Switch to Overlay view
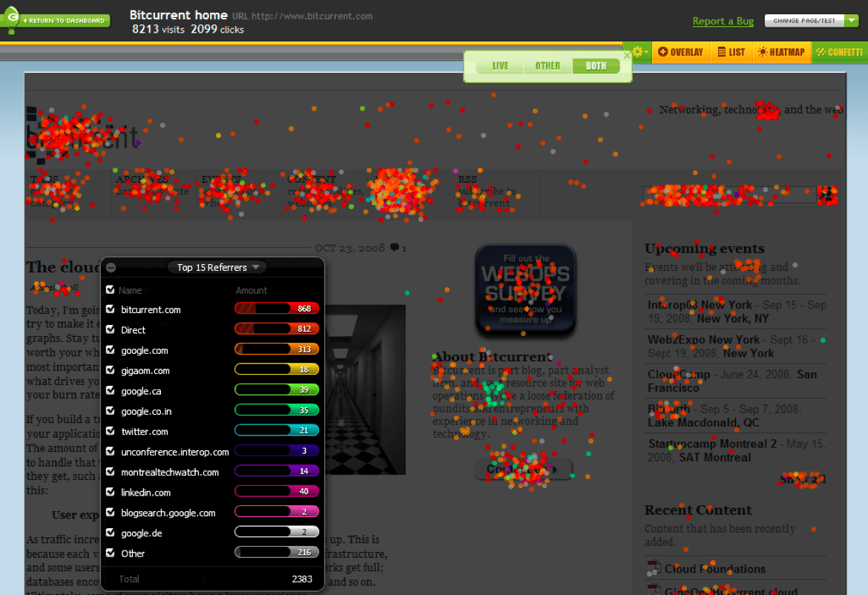The width and height of the screenshot is (868, 595). (x=680, y=52)
